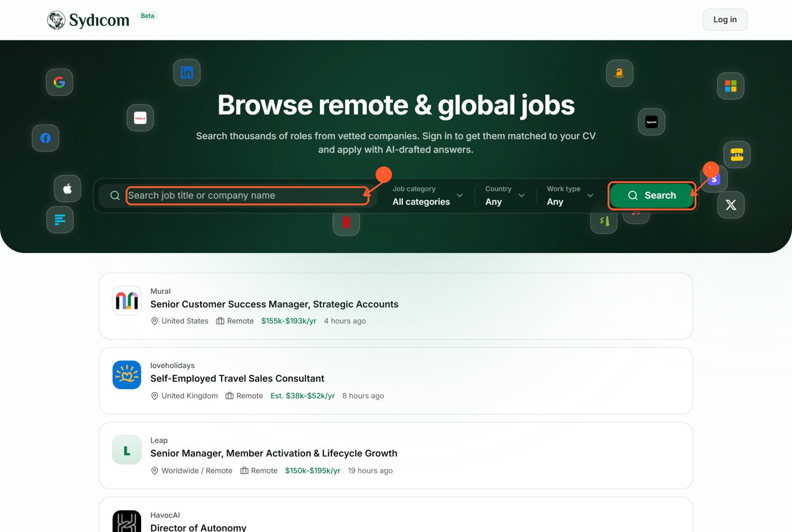Click the Mural company name text
This screenshot has width=792, height=532.
point(160,291)
